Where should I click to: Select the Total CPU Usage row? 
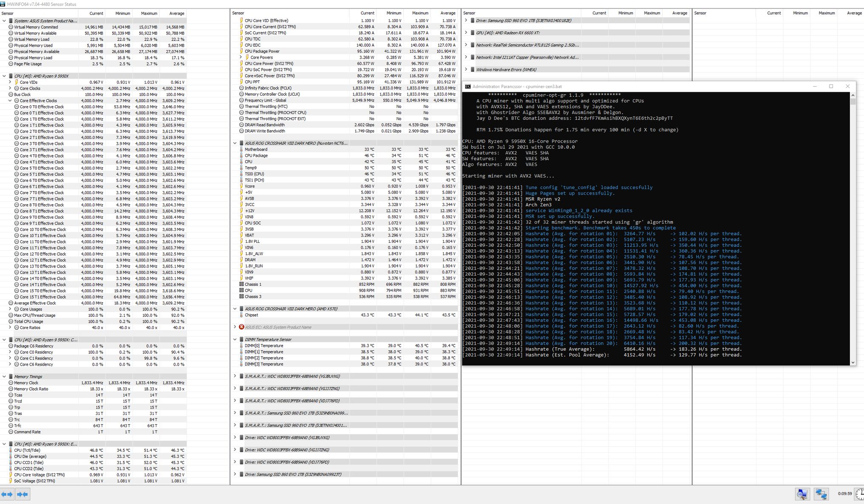[x=28, y=321]
